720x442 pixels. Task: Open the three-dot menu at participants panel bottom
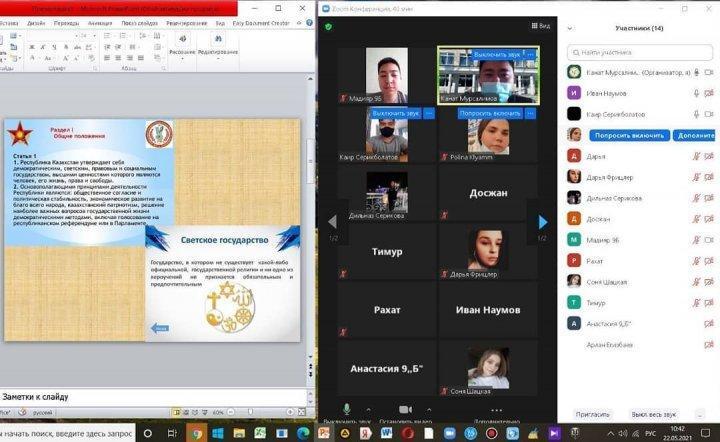point(700,414)
